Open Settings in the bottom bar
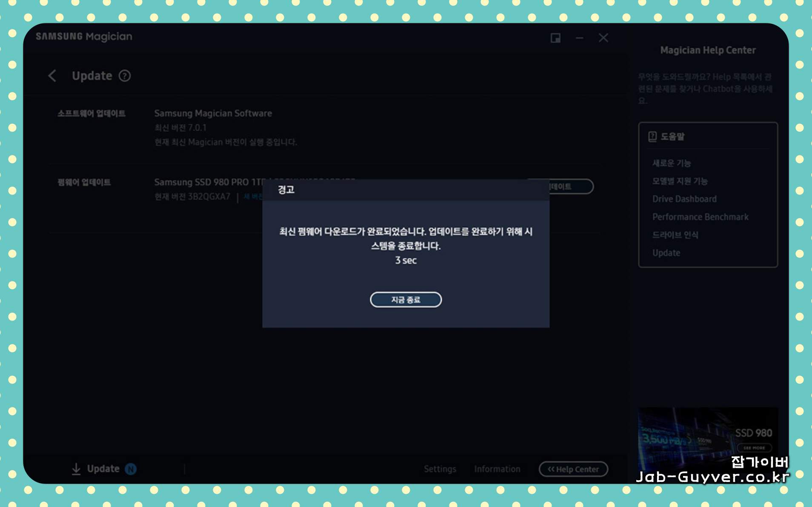 (x=440, y=469)
